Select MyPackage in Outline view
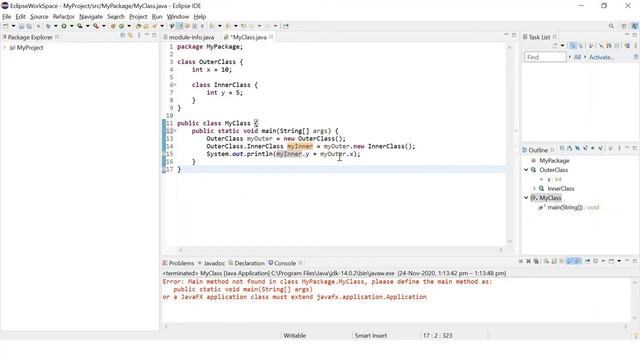The height and width of the screenshot is (360, 640). point(554,160)
